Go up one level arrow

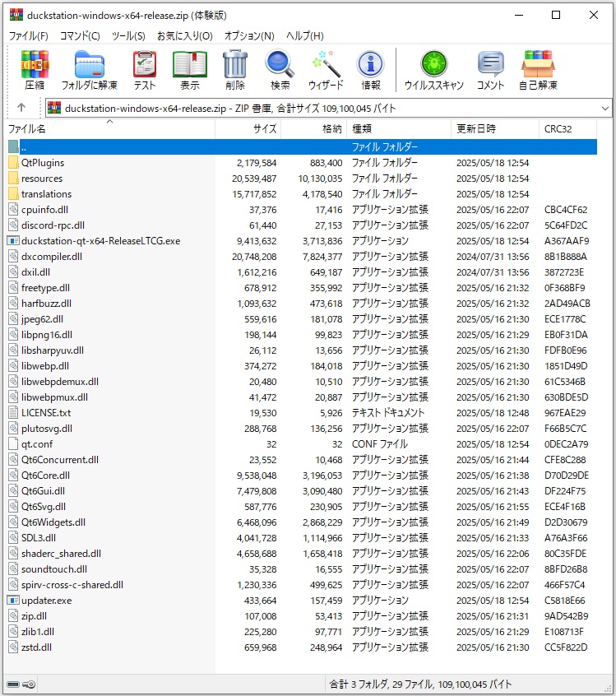(21, 108)
